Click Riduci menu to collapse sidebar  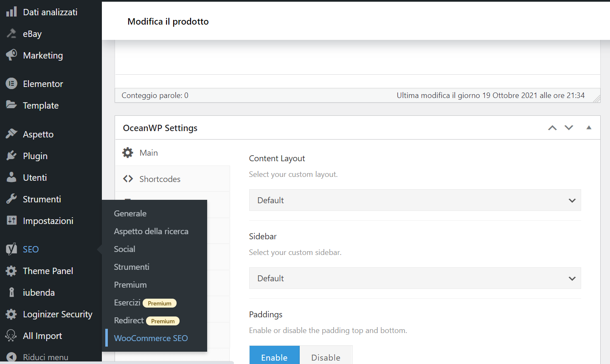45,357
